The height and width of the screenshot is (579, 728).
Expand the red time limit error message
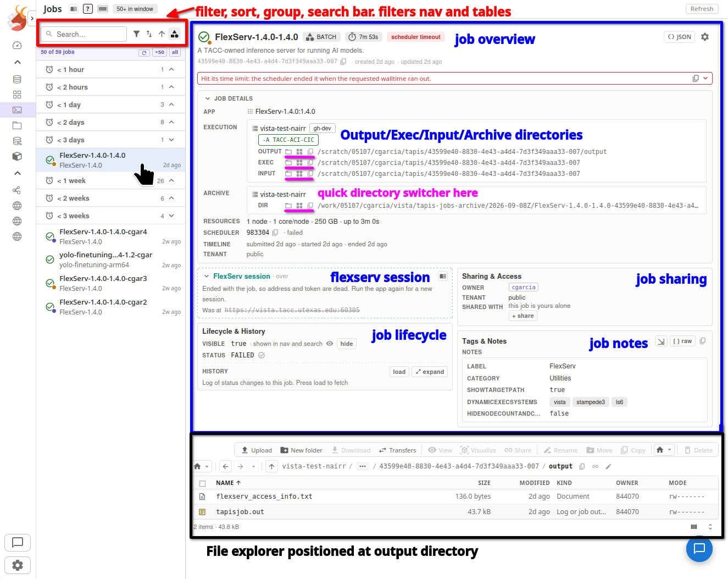tap(705, 79)
